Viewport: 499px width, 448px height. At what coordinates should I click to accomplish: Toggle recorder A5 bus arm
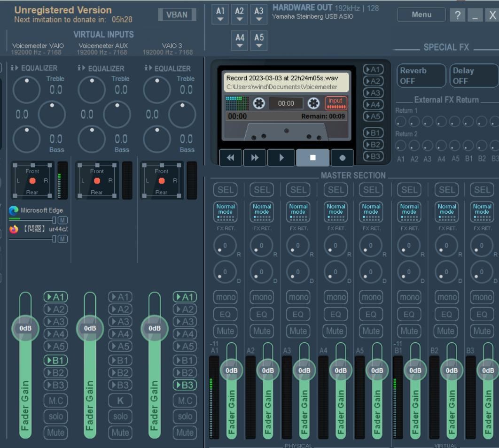pos(373,116)
